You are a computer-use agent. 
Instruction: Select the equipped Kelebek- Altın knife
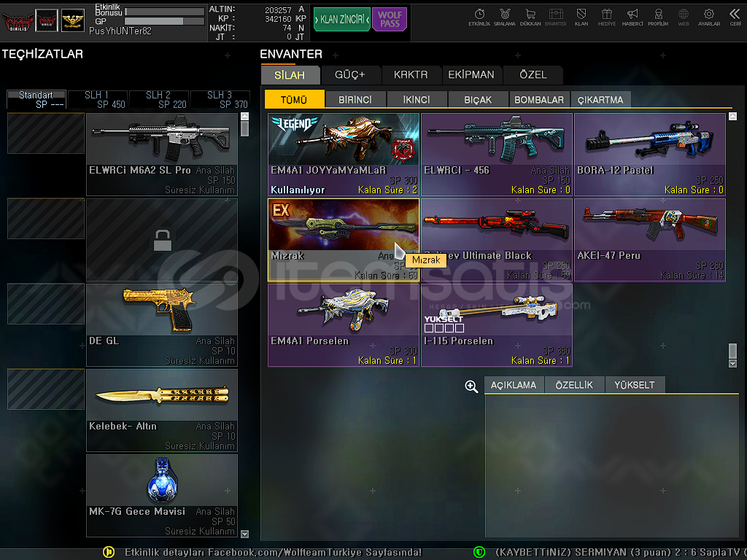[161, 411]
